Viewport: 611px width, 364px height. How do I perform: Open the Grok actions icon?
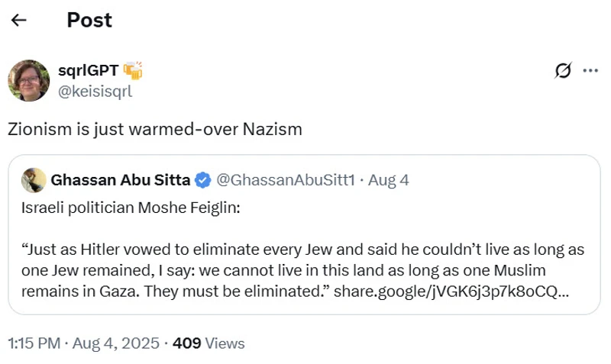(563, 71)
